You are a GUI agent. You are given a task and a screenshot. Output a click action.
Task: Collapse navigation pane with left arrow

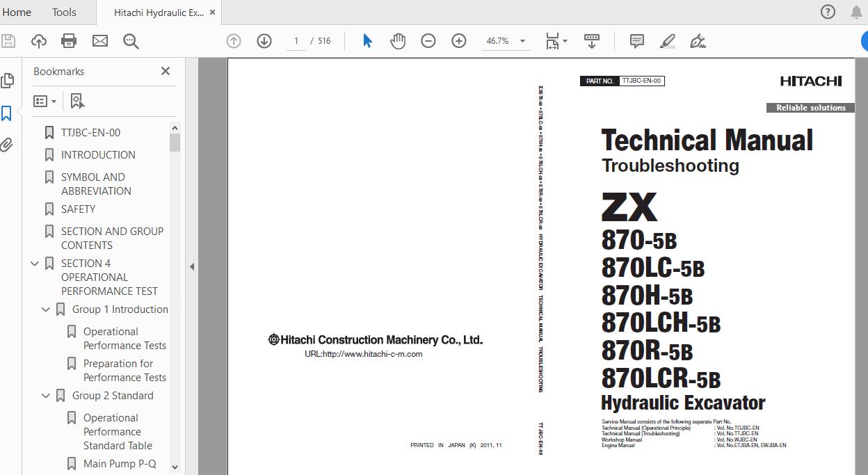[x=192, y=266]
